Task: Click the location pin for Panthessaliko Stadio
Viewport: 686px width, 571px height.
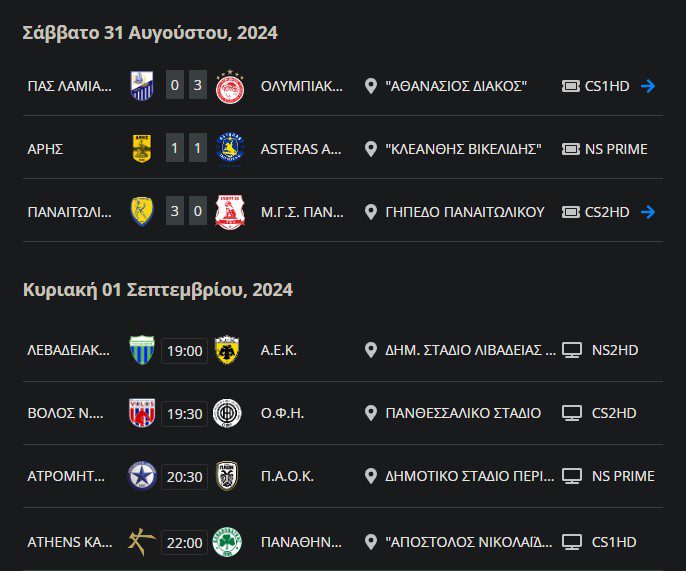Action: click(371, 413)
